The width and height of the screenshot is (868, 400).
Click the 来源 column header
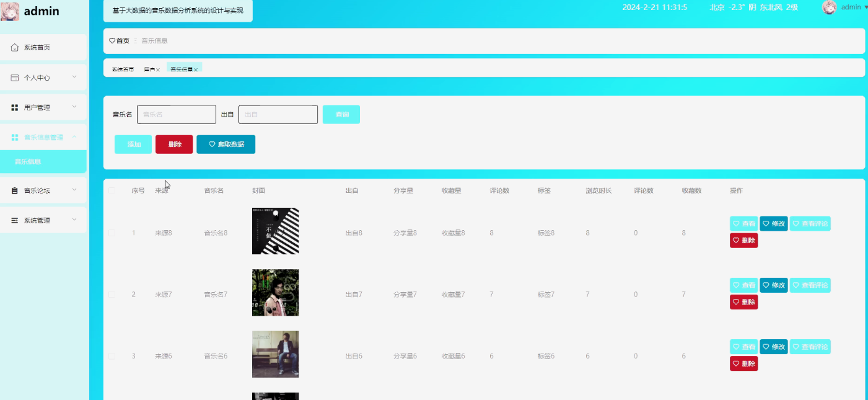click(162, 190)
